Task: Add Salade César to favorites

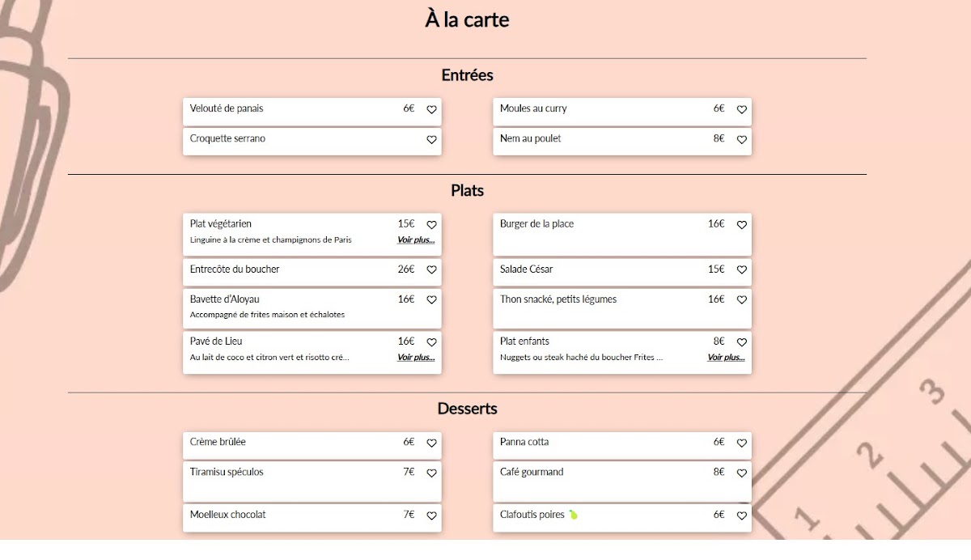Action: click(x=741, y=269)
